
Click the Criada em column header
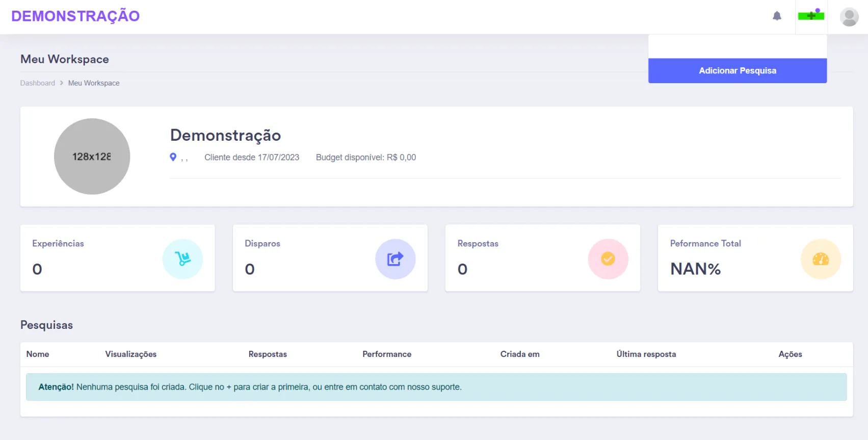(520, 354)
